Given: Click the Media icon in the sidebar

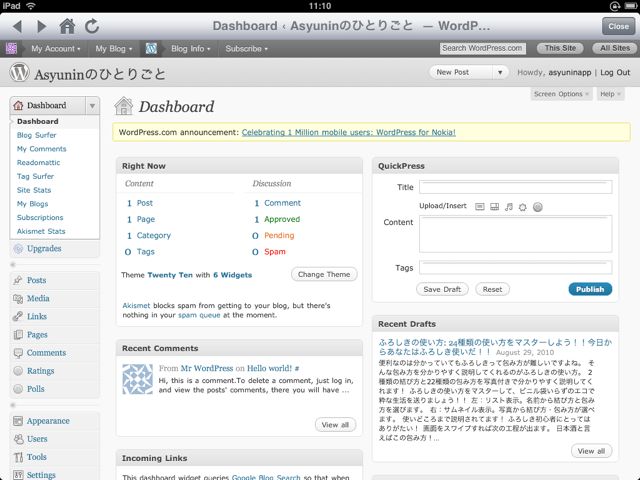Looking at the screenshot, I should [18, 299].
